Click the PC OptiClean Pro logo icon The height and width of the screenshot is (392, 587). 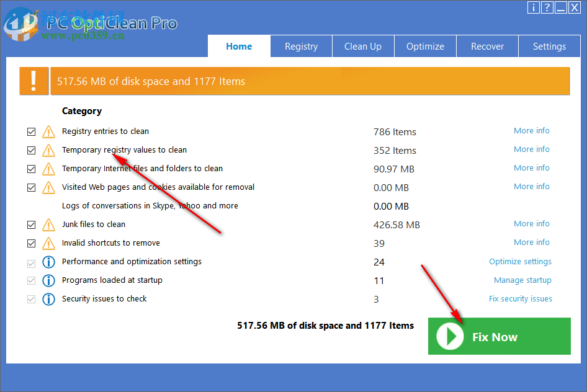click(x=21, y=25)
